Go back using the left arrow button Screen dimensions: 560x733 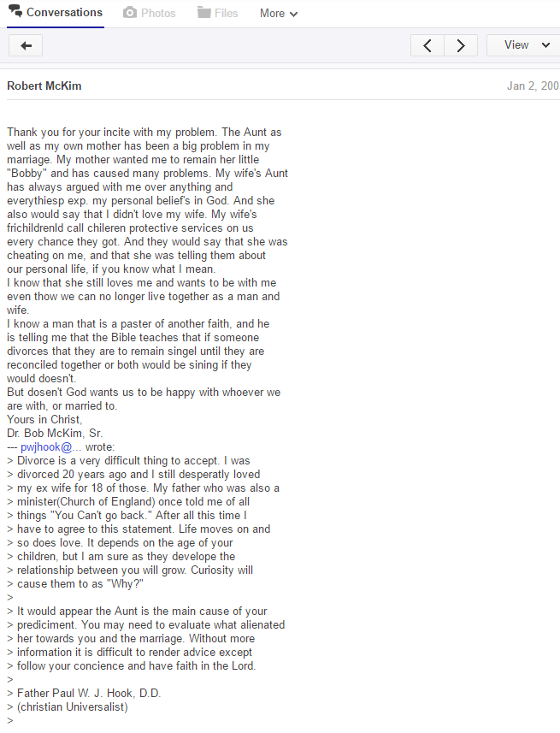click(26, 46)
